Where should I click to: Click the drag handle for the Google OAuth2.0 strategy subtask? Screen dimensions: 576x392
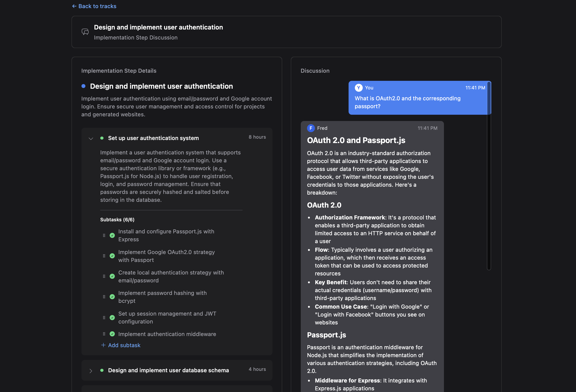[104, 256]
